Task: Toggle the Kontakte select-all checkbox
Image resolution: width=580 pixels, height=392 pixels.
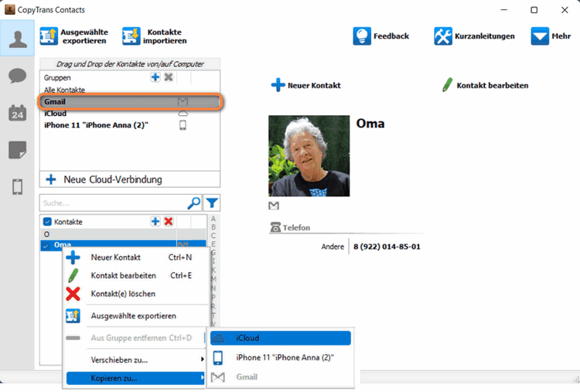Action: [x=47, y=222]
